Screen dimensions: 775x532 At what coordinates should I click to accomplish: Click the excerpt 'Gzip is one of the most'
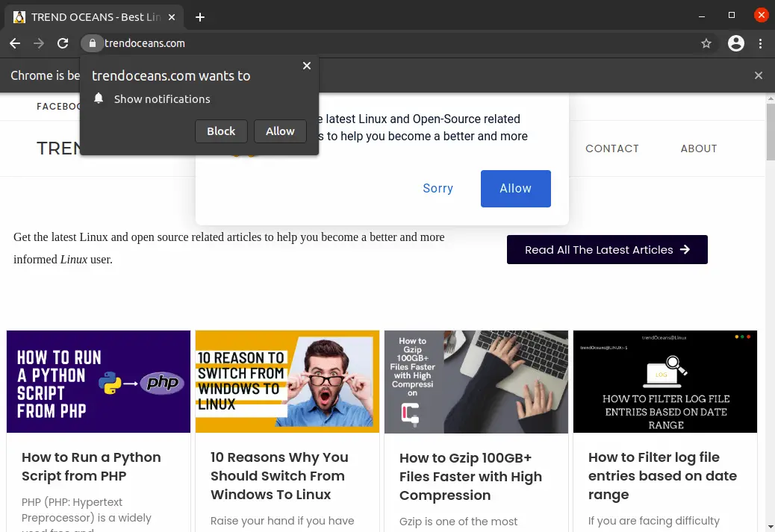point(458,522)
